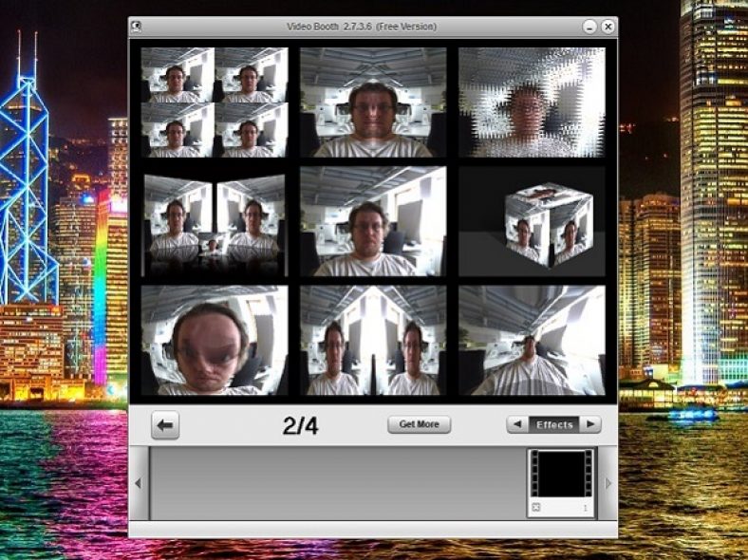Screen dimensions: 748x560
Task: Pick the side mirror twin effect
Action: tap(373, 340)
